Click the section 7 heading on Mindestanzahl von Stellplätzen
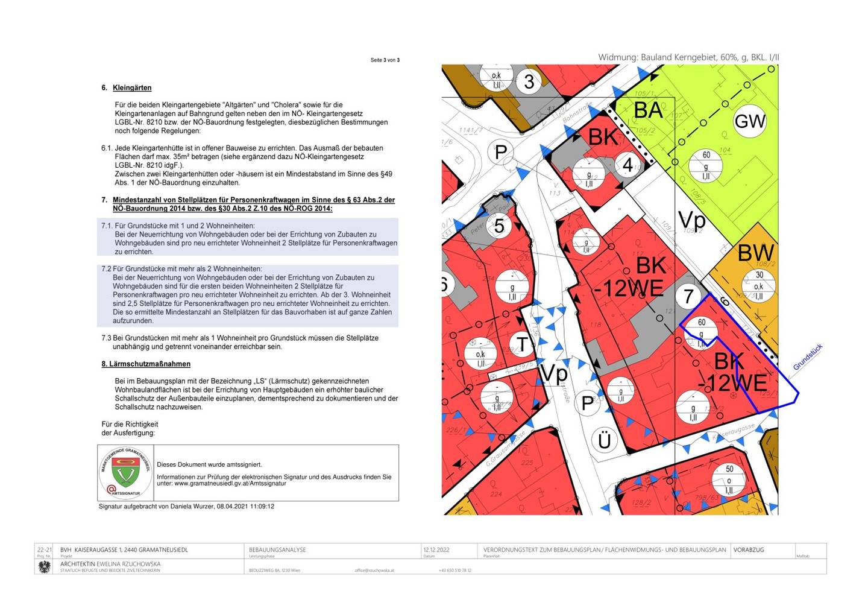Image resolution: width=868 pixels, height=614 pixels. click(x=248, y=204)
